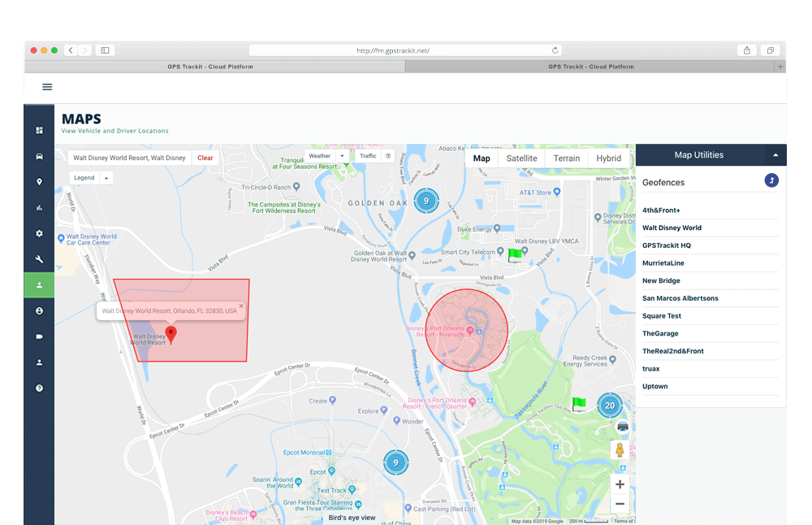Viewport: 812px width, 525px height.
Task: Select the New Bridge geofence
Action: [710, 281]
